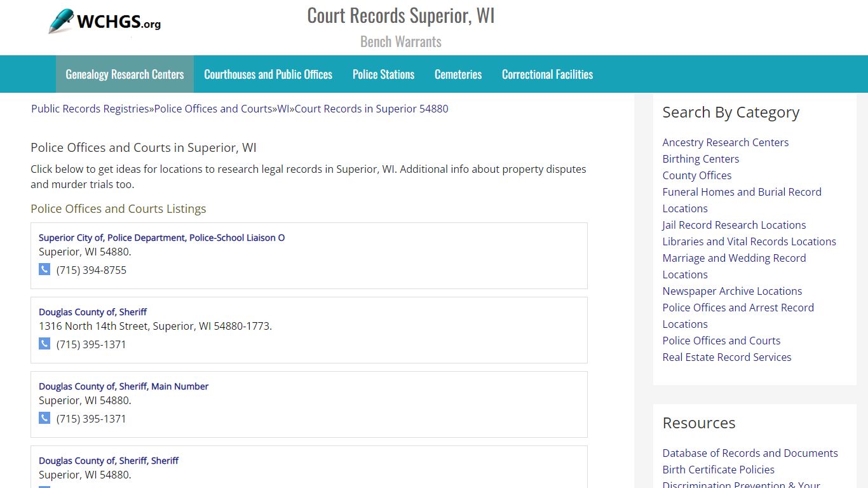Select phone number (715) 394-8755
This screenshot has width=868, height=488.
pyautogui.click(x=92, y=270)
